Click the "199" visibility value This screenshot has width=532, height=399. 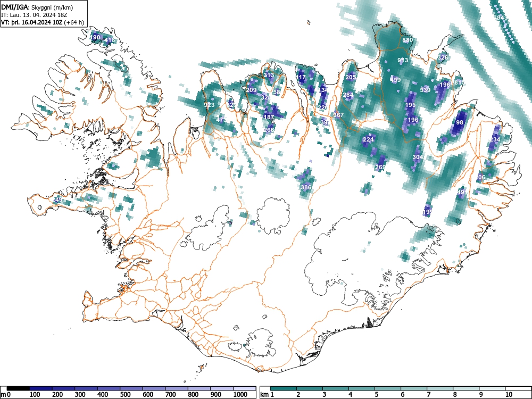[x=428, y=212]
